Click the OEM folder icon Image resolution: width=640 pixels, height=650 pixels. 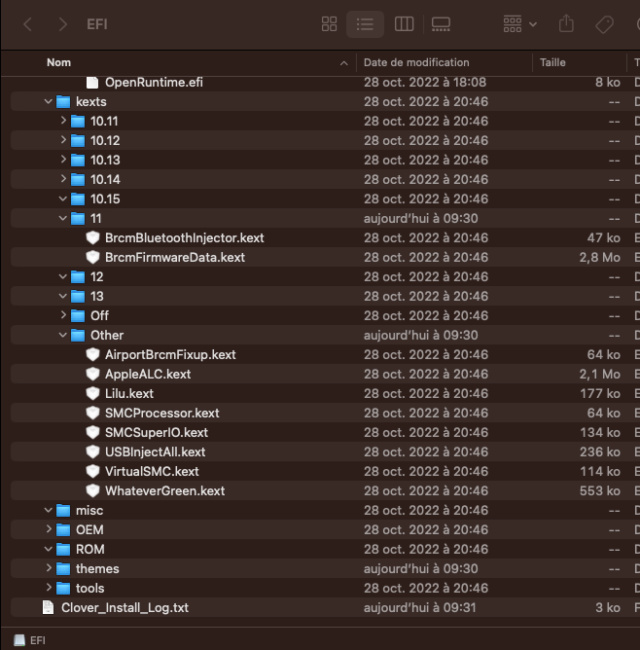[x=63, y=530]
